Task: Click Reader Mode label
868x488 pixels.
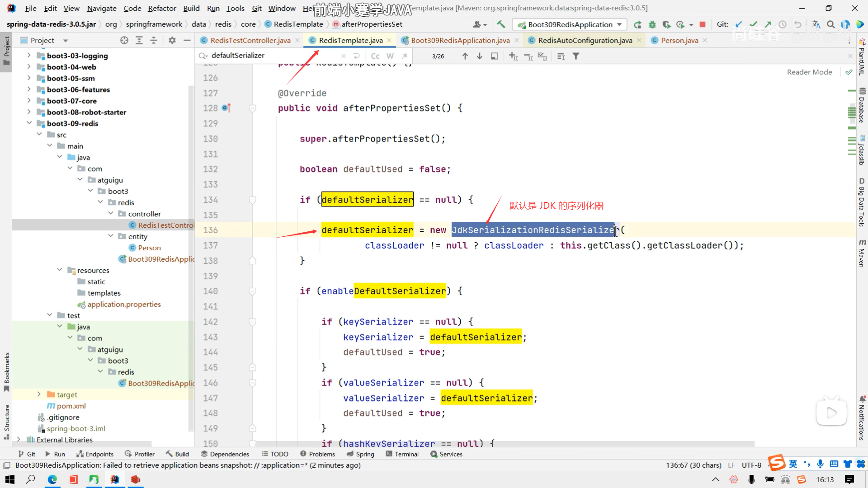Action: click(809, 72)
